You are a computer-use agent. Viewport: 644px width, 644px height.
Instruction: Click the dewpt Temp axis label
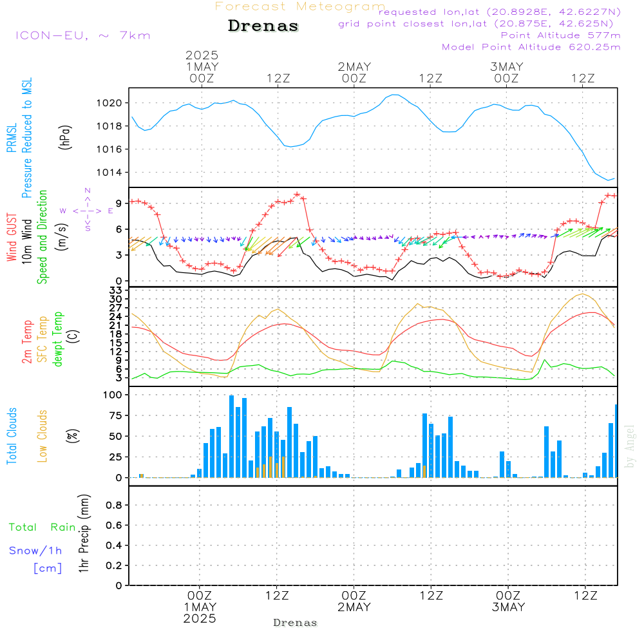57,339
